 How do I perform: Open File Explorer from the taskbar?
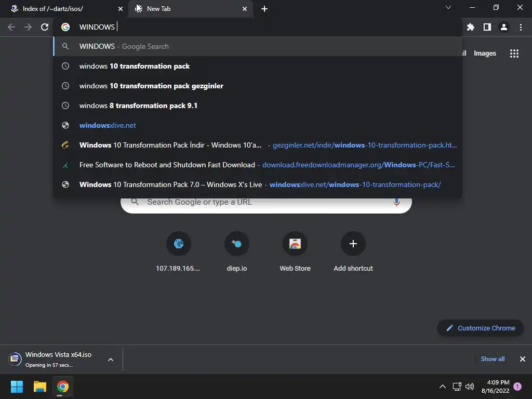[39, 387]
